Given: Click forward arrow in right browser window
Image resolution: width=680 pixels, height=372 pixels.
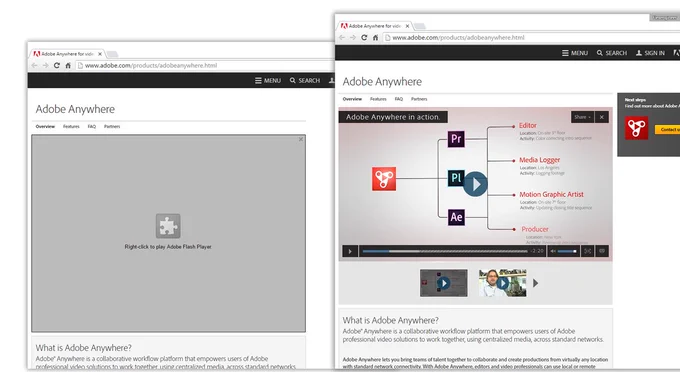Looking at the screenshot, I should point(353,38).
